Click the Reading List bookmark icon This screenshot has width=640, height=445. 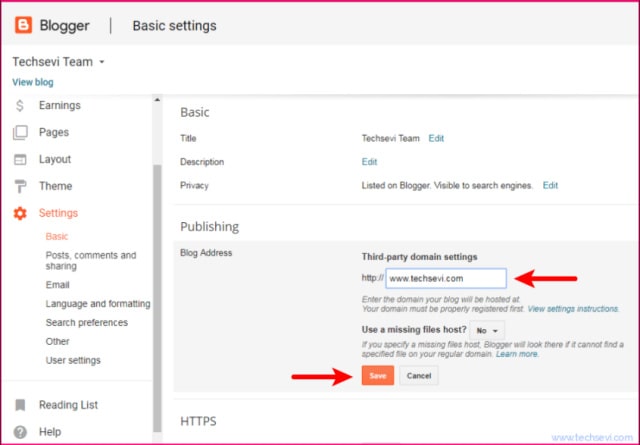click(x=20, y=405)
